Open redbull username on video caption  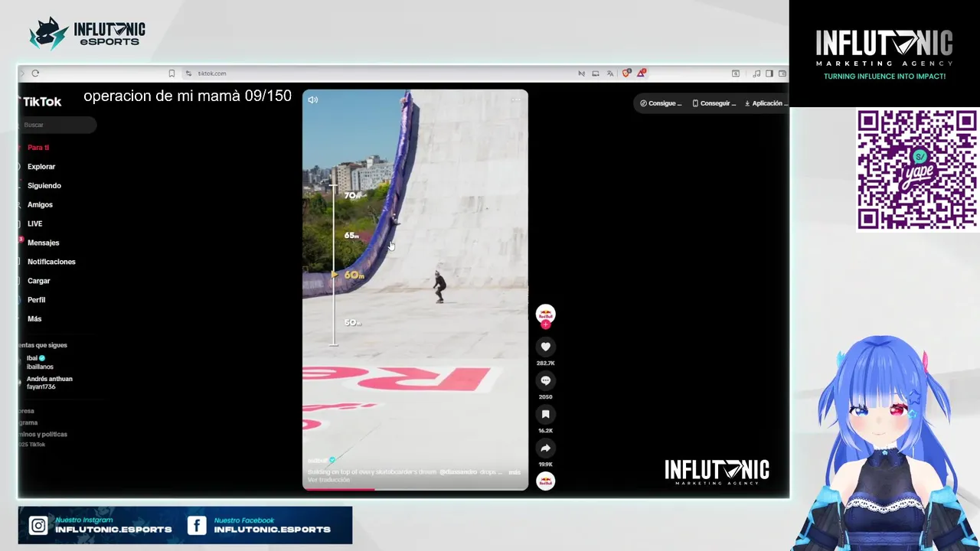click(x=317, y=461)
